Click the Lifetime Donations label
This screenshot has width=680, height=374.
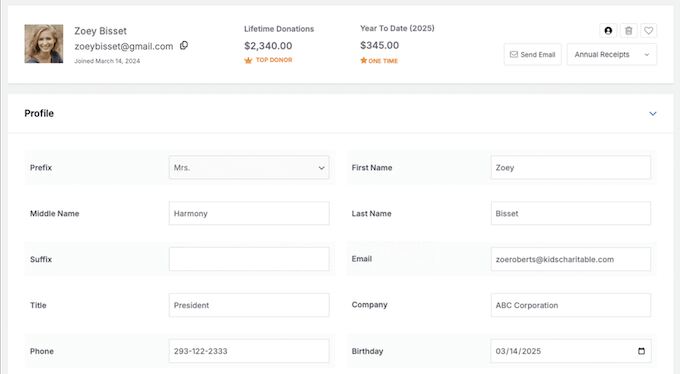tap(279, 29)
